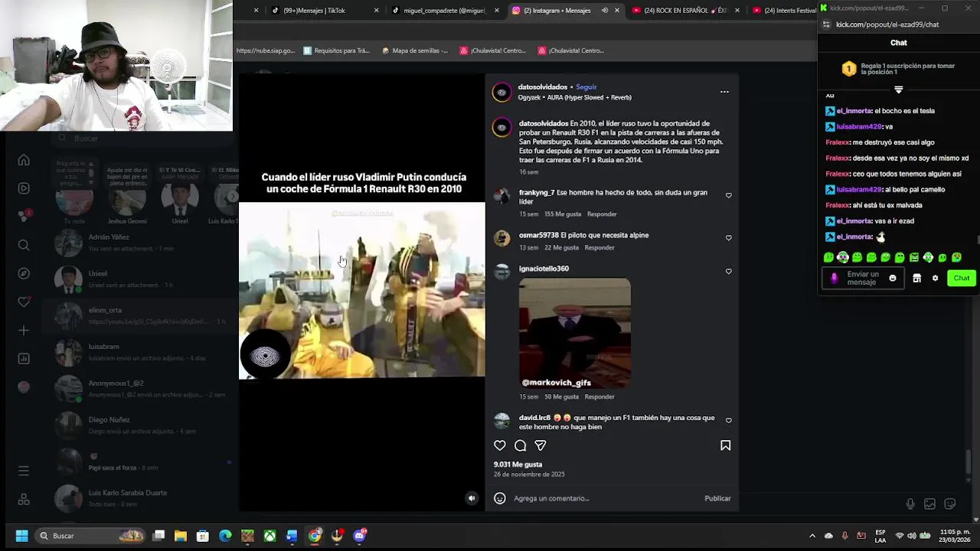The width and height of the screenshot is (980, 551).
Task: Toggle video sound with the speaker icon
Action: (x=472, y=498)
